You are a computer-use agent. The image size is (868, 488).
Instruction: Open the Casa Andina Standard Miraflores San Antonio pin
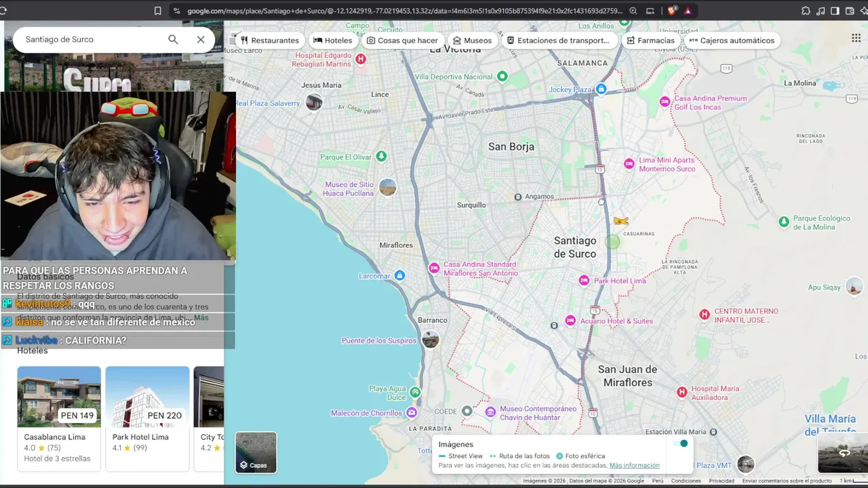(x=434, y=268)
